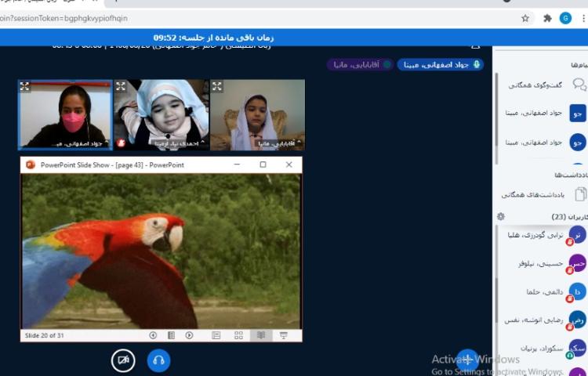Close the PowerPoint Slide Show window

[x=289, y=164]
